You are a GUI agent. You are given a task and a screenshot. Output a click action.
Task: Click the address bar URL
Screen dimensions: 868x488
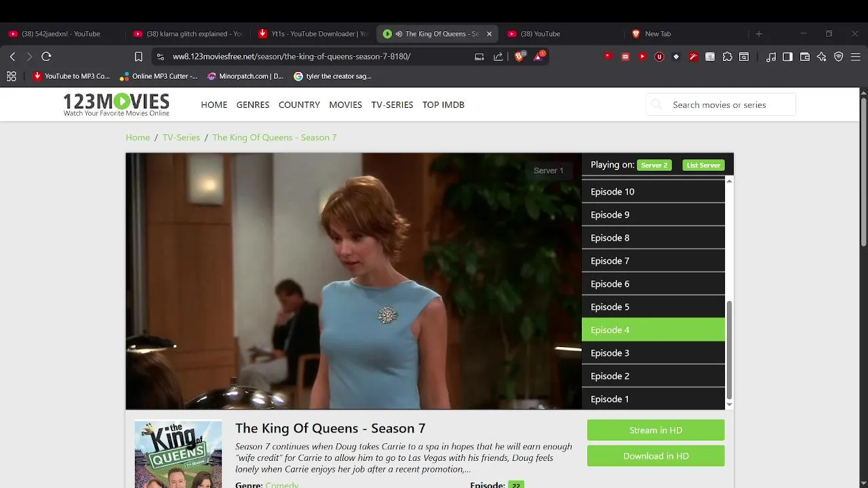pyautogui.click(x=292, y=57)
